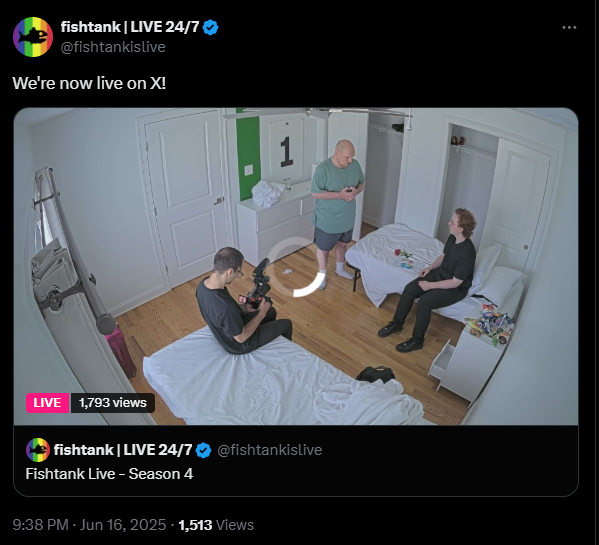Click the rainbow fish avatar beside post header

click(33, 37)
